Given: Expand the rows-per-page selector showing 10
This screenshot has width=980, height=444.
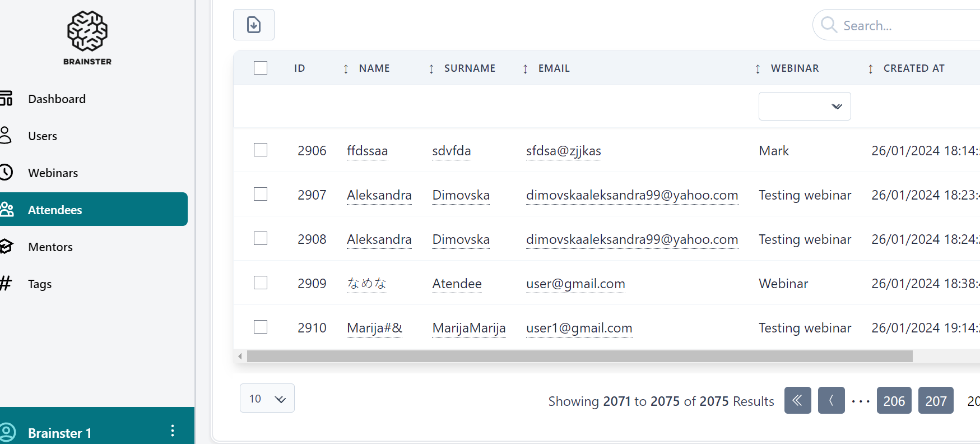Looking at the screenshot, I should 267,399.
